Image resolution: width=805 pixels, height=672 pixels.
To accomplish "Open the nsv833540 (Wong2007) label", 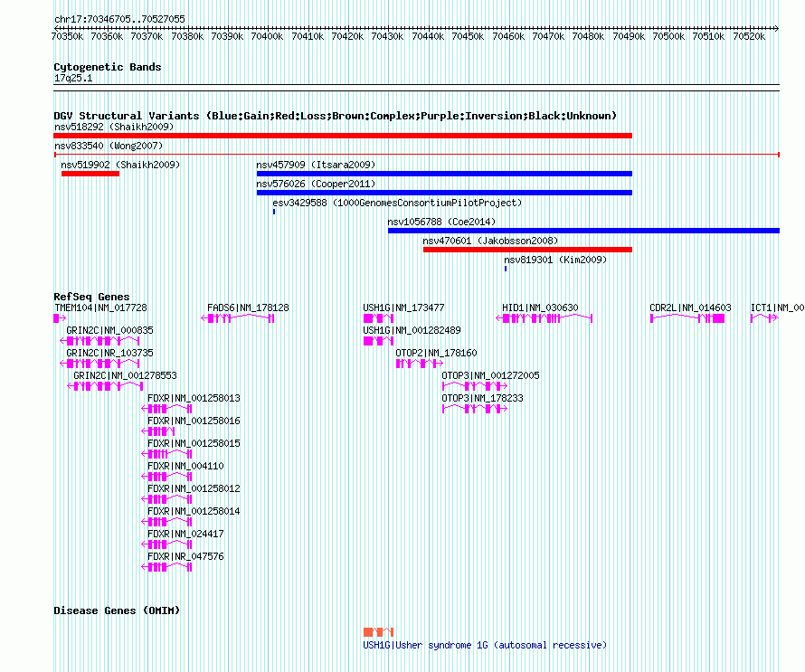I will (109, 146).
